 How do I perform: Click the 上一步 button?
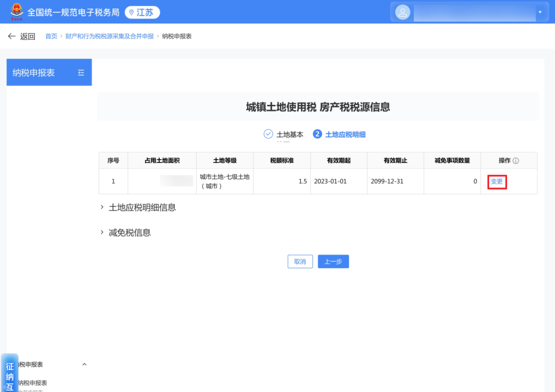coord(333,262)
